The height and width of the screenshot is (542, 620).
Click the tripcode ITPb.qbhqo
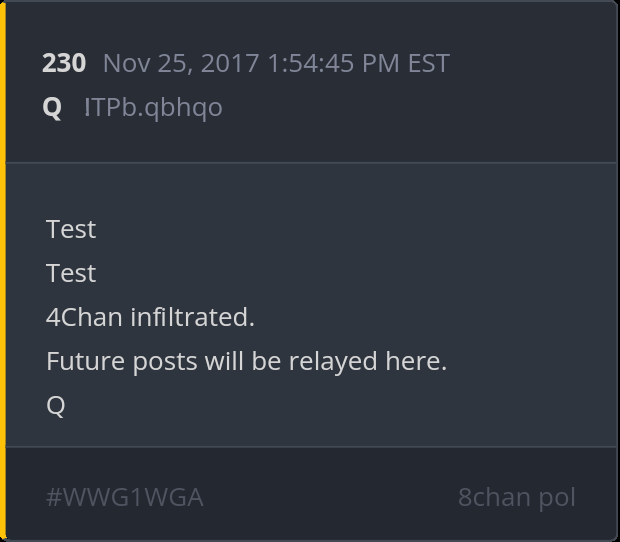153,107
